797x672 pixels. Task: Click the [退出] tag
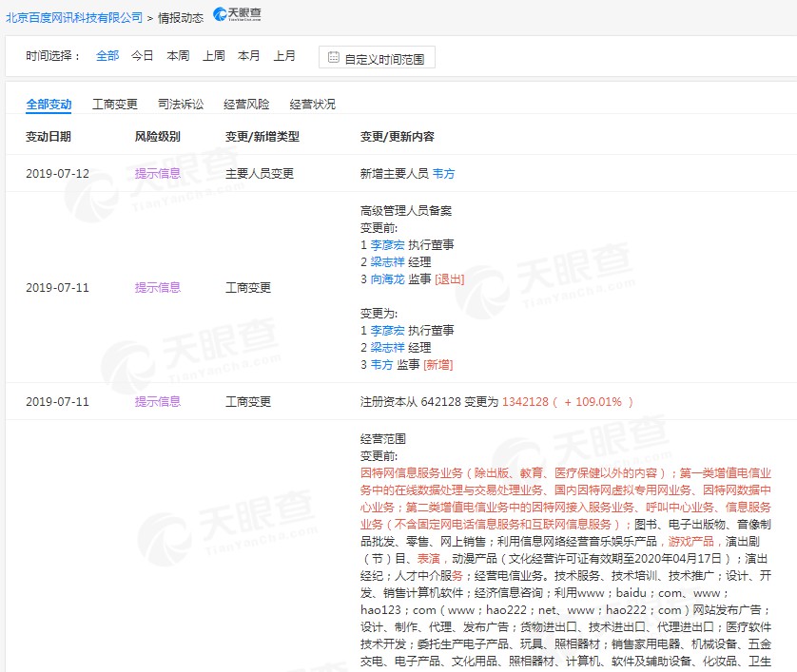[x=449, y=279]
